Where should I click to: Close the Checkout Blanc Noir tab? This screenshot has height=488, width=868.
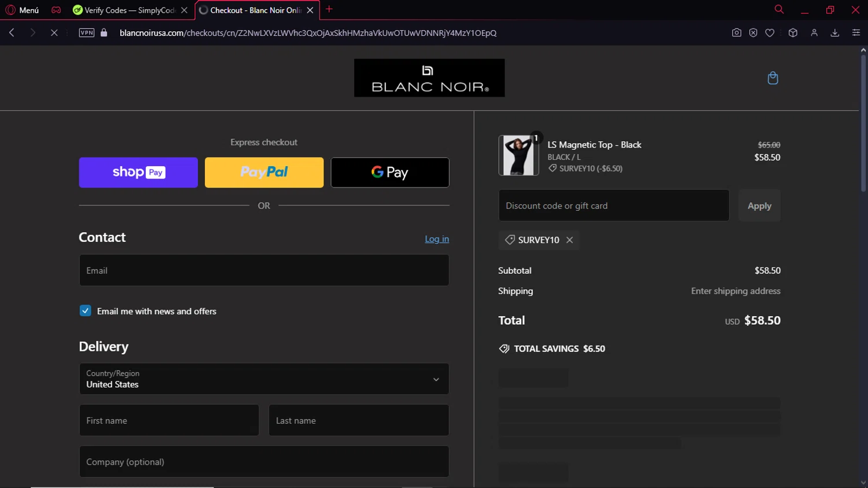pos(310,10)
